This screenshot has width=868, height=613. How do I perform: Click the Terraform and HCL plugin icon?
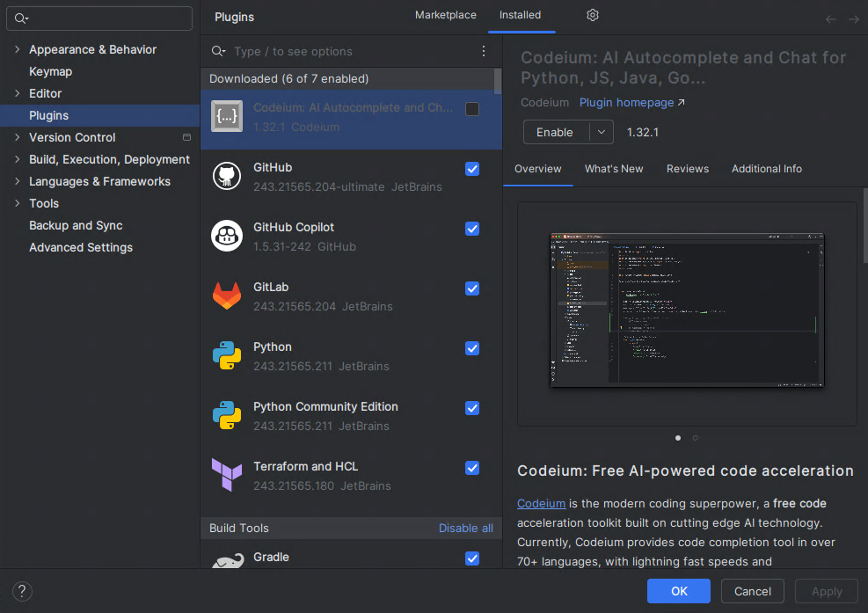click(x=227, y=475)
